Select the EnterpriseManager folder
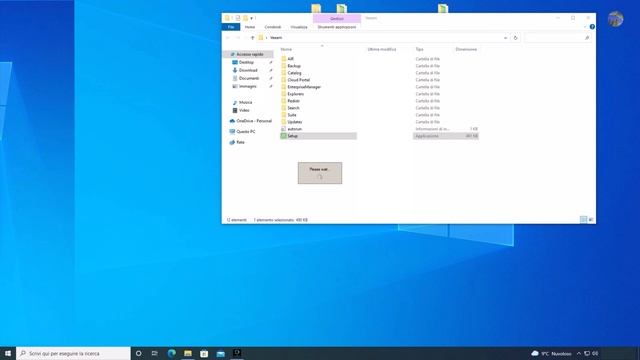Screen dimensions: 640x360 (x=304, y=87)
